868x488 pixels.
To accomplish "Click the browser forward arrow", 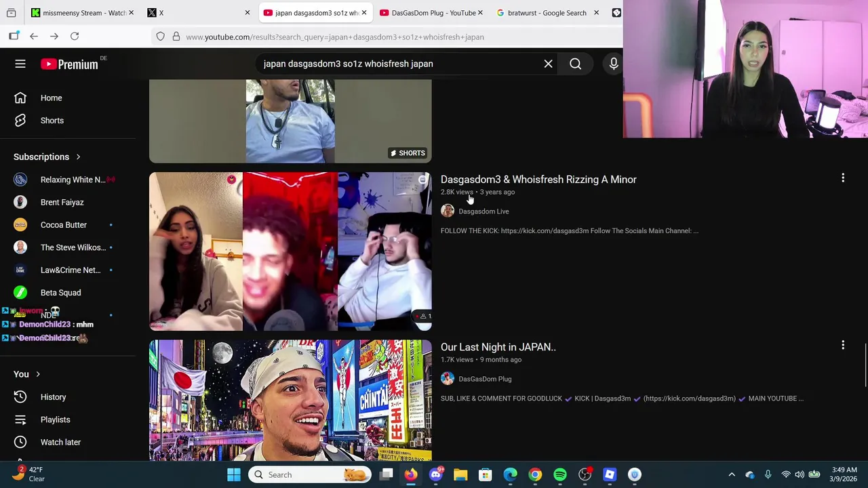I will [x=54, y=37].
